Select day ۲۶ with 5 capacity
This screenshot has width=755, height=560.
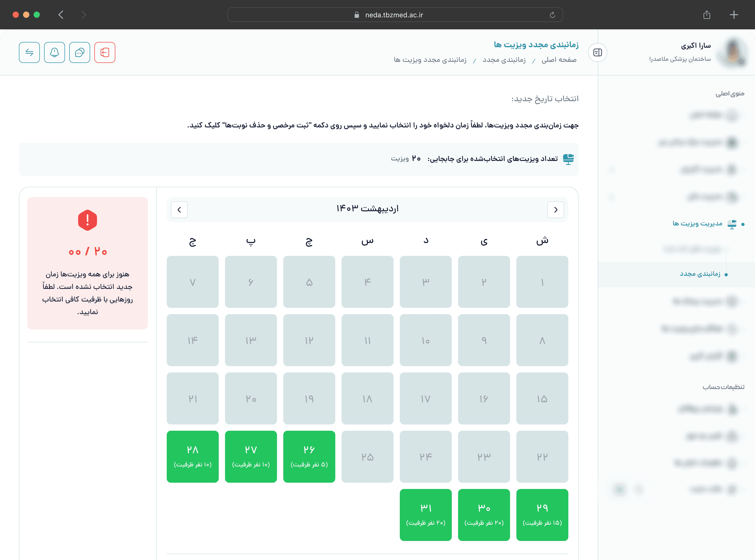[x=309, y=457]
